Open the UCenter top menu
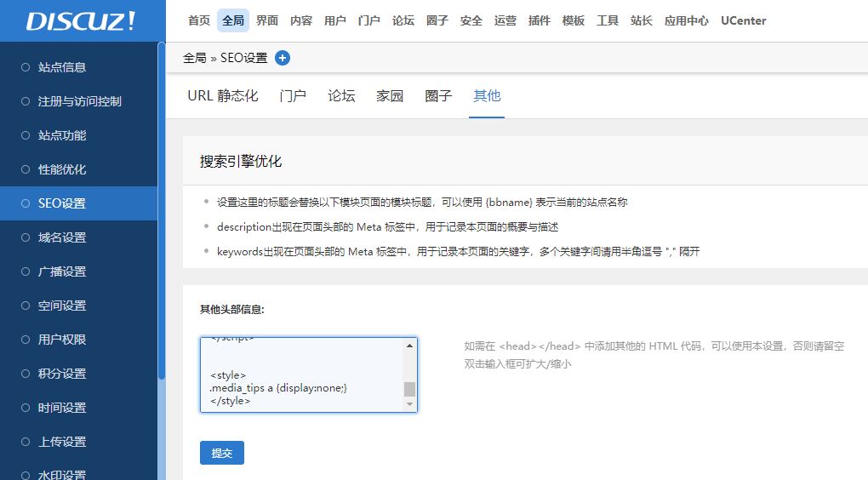Screen dimensions: 868x480 coord(744,20)
